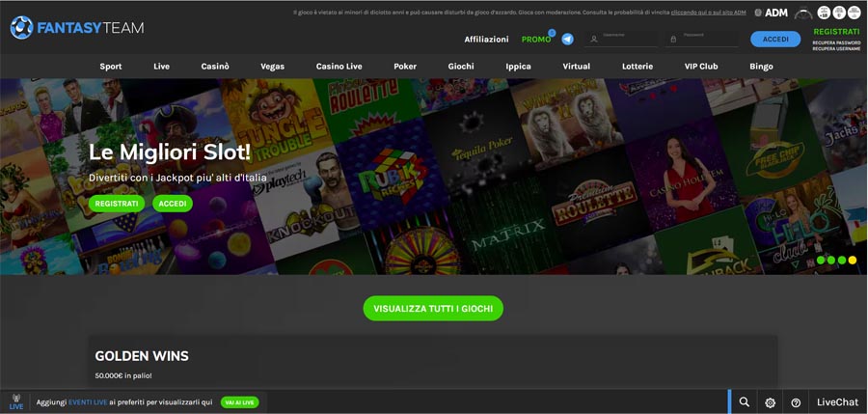The image size is (868, 414).
Task: Open the Telegram channel icon
Action: point(567,40)
